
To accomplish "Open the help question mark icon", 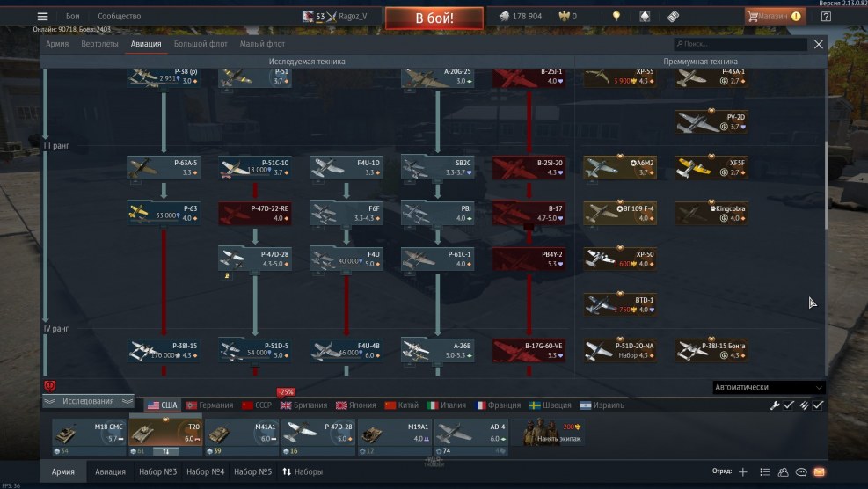I will point(826,16).
